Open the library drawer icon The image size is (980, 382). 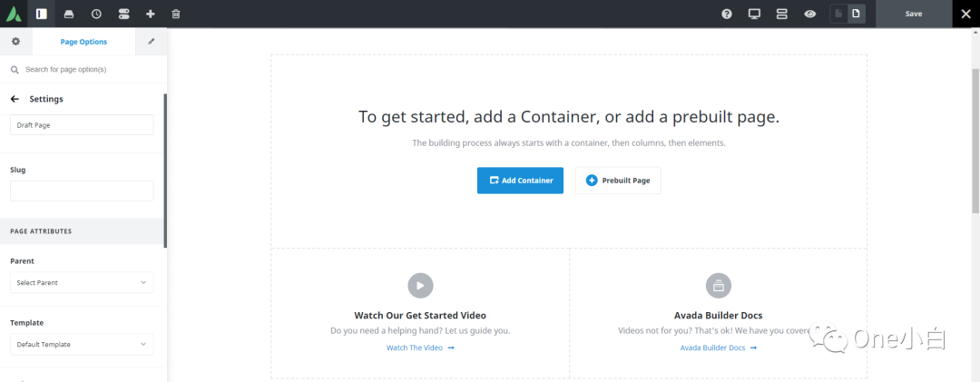tap(69, 14)
